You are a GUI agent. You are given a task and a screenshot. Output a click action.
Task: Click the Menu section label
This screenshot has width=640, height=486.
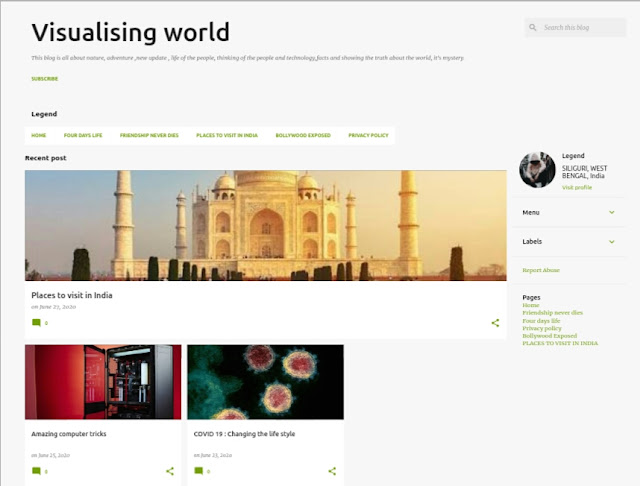point(531,213)
